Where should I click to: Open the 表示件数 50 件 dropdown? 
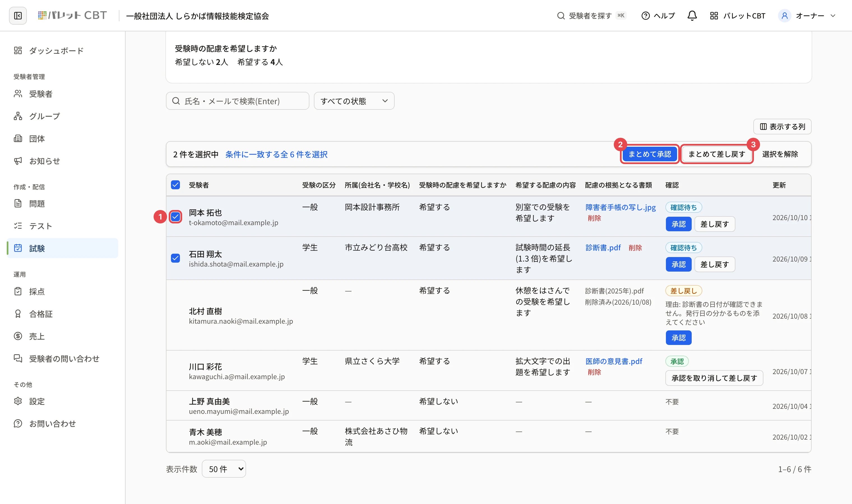(x=224, y=469)
